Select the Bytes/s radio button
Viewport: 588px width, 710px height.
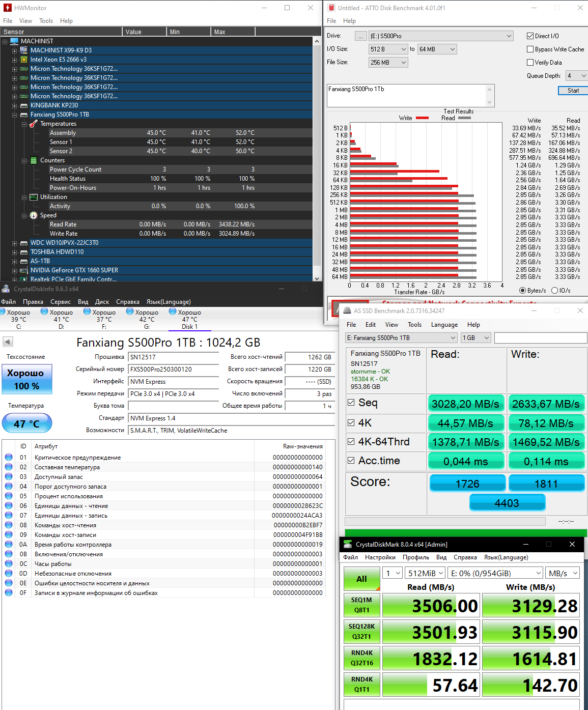click(522, 291)
